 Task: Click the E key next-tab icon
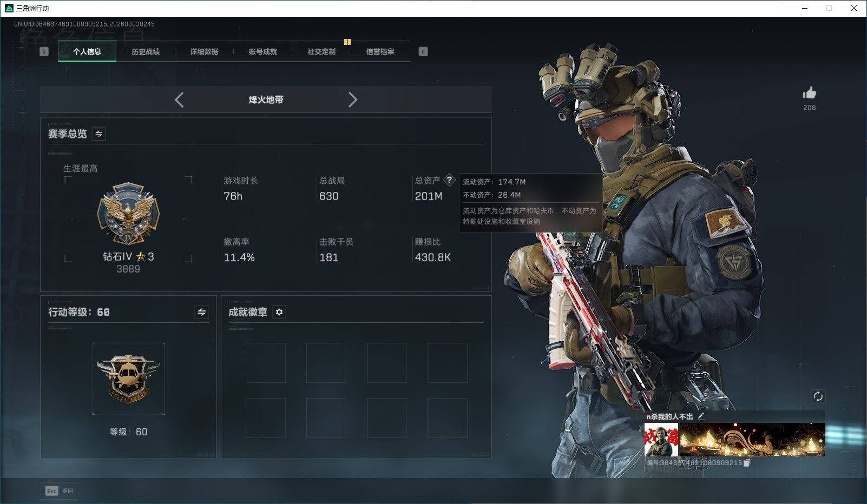pyautogui.click(x=423, y=51)
